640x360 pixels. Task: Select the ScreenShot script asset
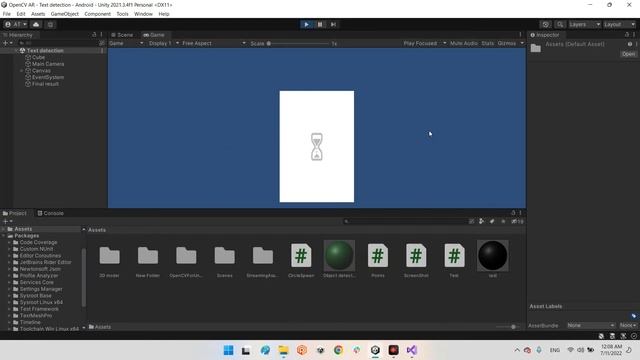point(416,260)
